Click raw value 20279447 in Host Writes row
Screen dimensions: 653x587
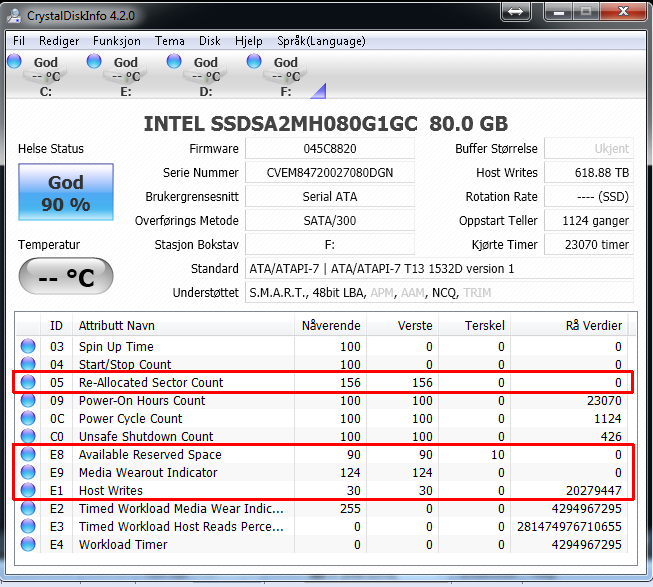(x=593, y=490)
